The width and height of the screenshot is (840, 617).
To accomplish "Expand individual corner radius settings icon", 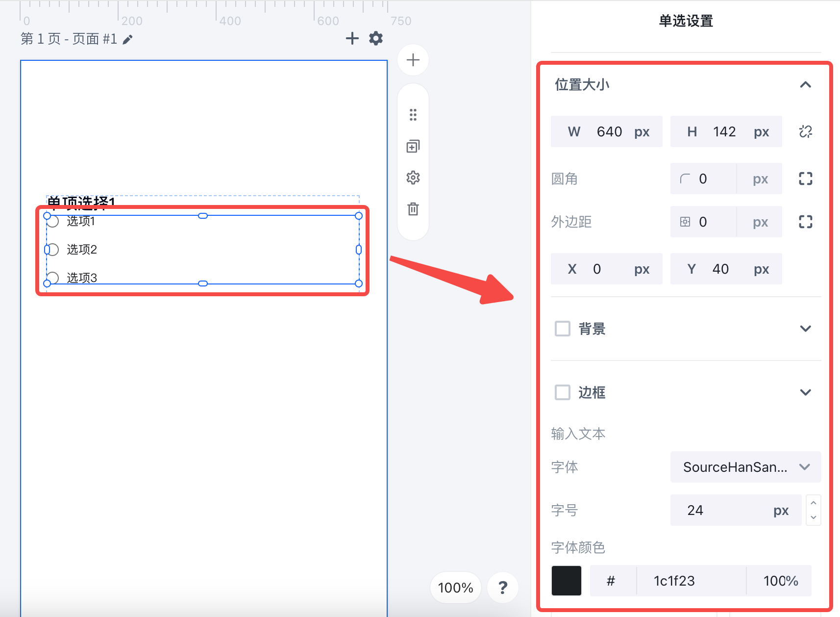I will [x=806, y=179].
